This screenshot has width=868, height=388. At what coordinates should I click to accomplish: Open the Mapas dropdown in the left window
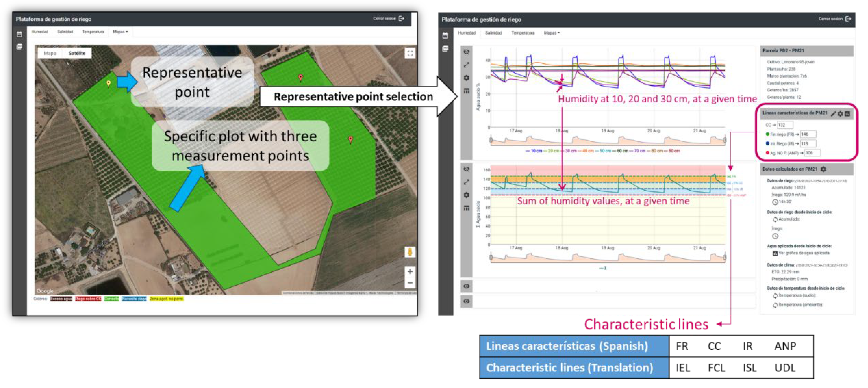(120, 32)
